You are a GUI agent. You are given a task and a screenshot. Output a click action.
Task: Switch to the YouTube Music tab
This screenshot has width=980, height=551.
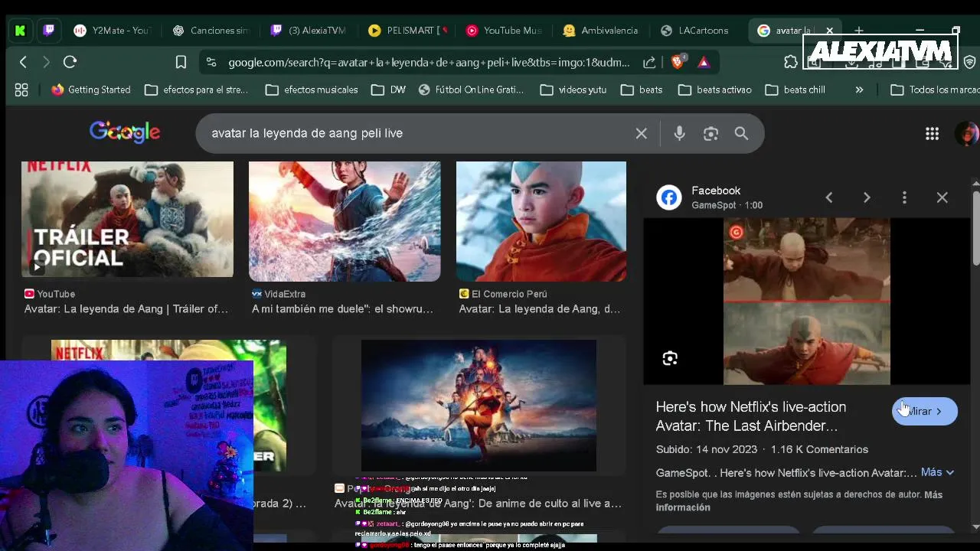pos(504,31)
